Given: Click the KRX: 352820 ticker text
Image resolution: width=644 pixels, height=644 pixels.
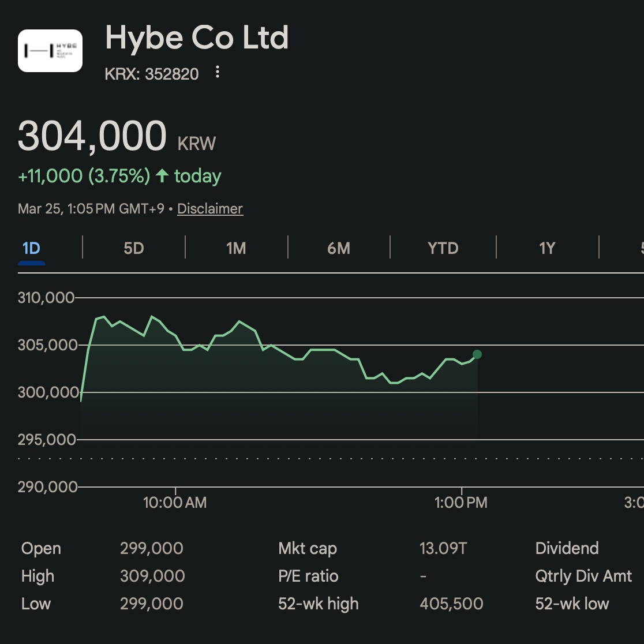Looking at the screenshot, I should pos(152,74).
